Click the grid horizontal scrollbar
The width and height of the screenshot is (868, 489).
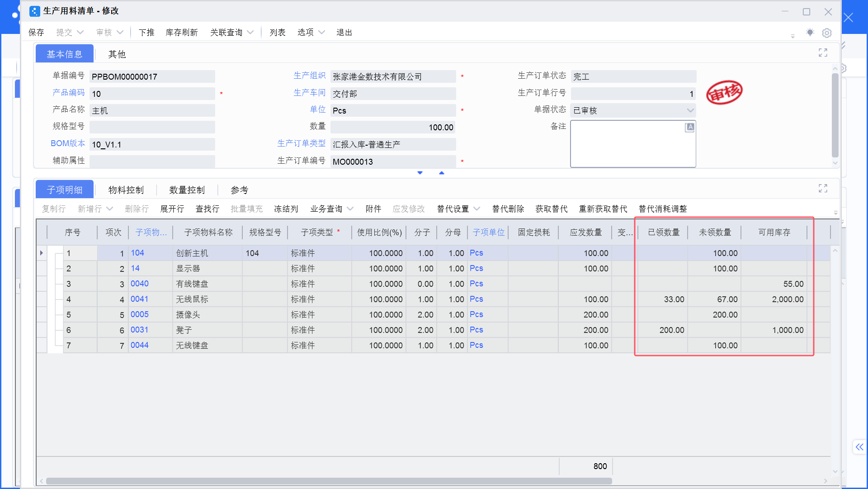click(x=329, y=481)
